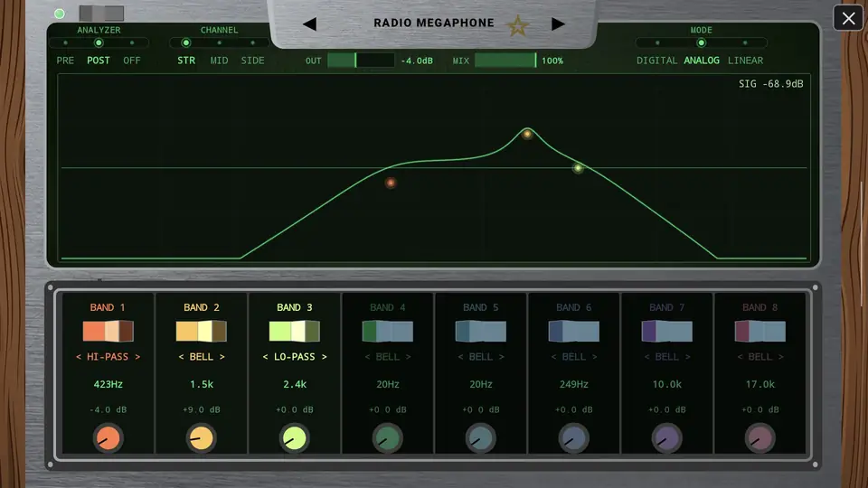Set analyzer to PRE
The height and width of the screenshot is (488, 868).
pos(65,61)
